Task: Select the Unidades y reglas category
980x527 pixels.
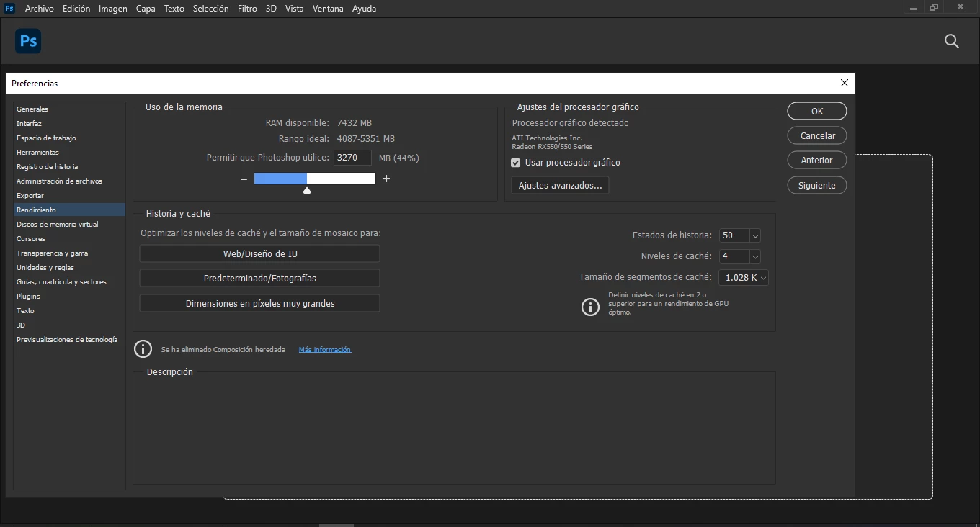Action: pos(69,268)
